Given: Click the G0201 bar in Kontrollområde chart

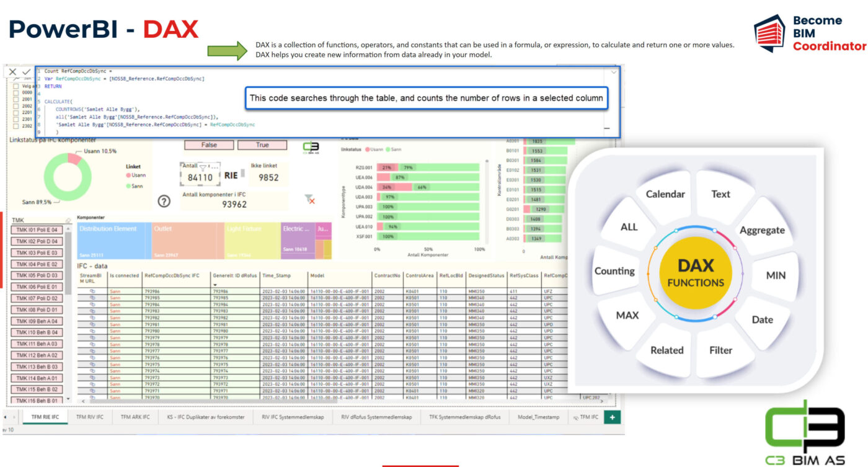Looking at the screenshot, I should point(542,210).
